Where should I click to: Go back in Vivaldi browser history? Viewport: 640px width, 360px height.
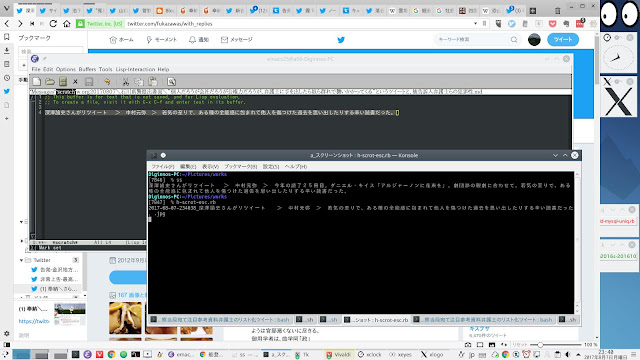tap(7, 24)
